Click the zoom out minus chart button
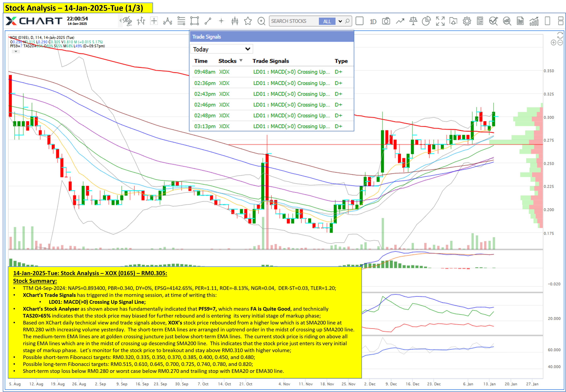Screen dimensions: 566x392 560,43
